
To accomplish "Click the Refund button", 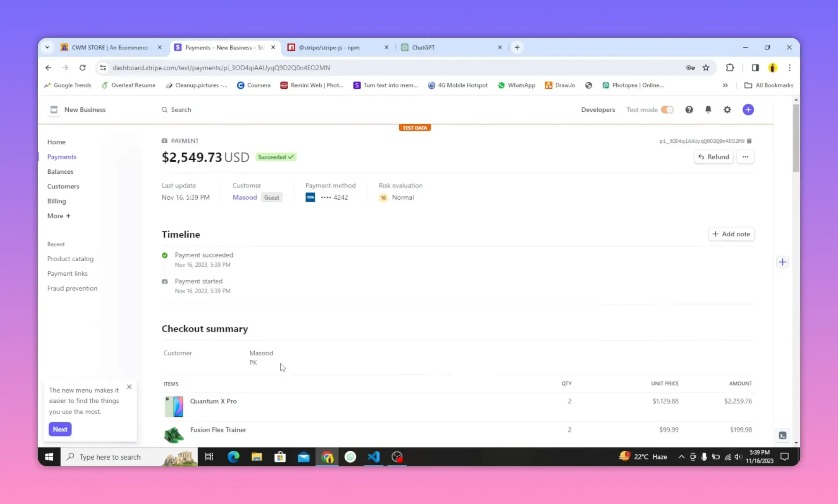I will point(714,157).
